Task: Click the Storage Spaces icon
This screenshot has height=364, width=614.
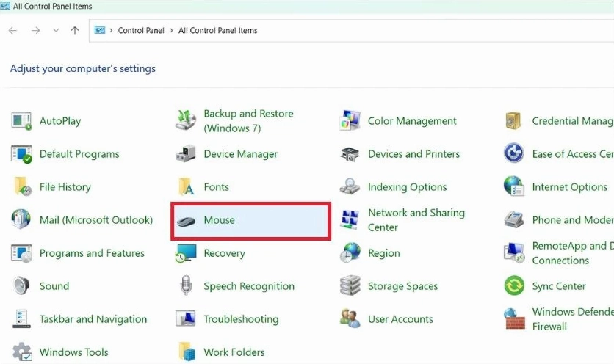Action: point(350,286)
